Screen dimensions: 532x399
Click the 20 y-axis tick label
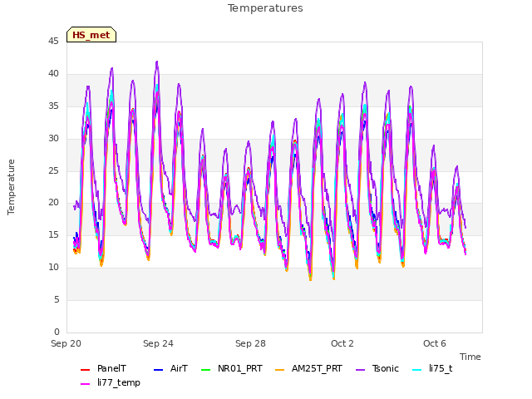(x=53, y=203)
